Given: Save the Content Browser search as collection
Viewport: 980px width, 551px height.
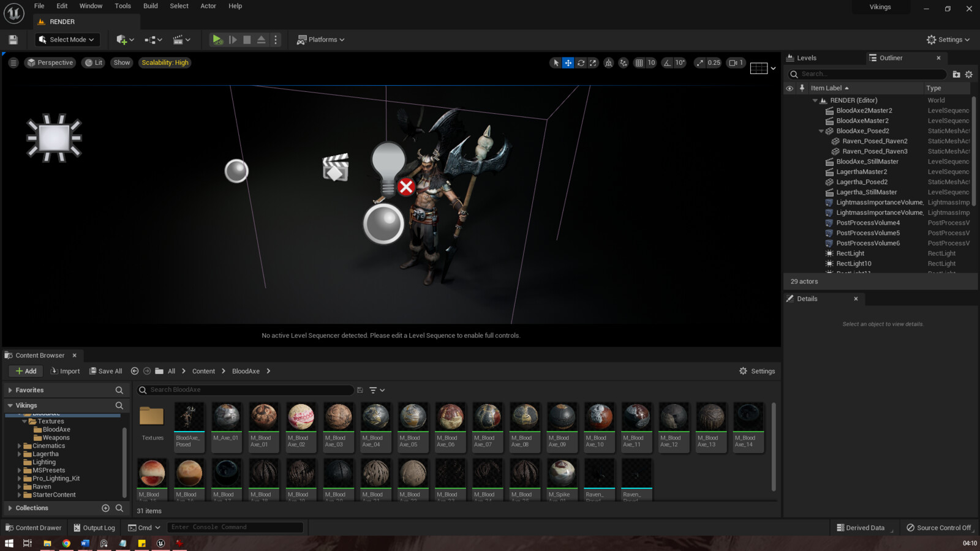Looking at the screenshot, I should 360,390.
